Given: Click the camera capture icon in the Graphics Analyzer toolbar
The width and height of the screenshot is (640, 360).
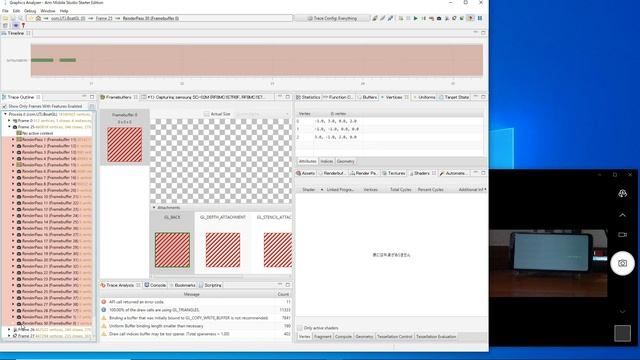Looking at the screenshot, I should point(439,18).
